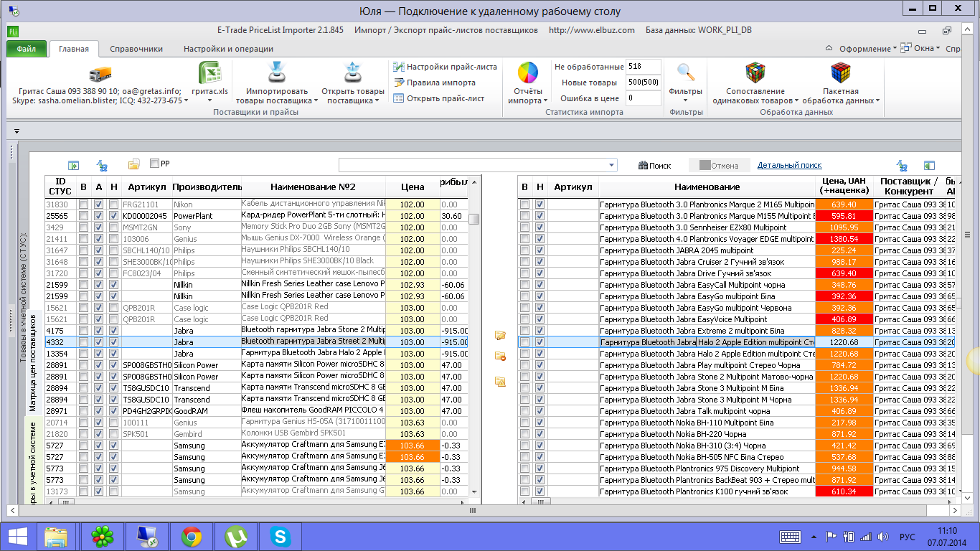Image resolution: width=980 pixels, height=551 pixels.
Task: Select the Jabra Street 2 row with ID 4332
Action: pos(256,342)
